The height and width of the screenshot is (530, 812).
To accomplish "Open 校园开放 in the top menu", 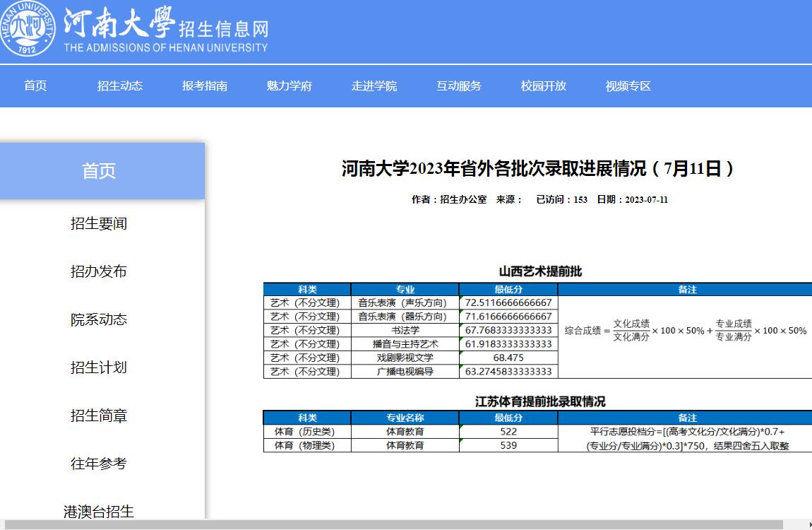I will (x=543, y=86).
